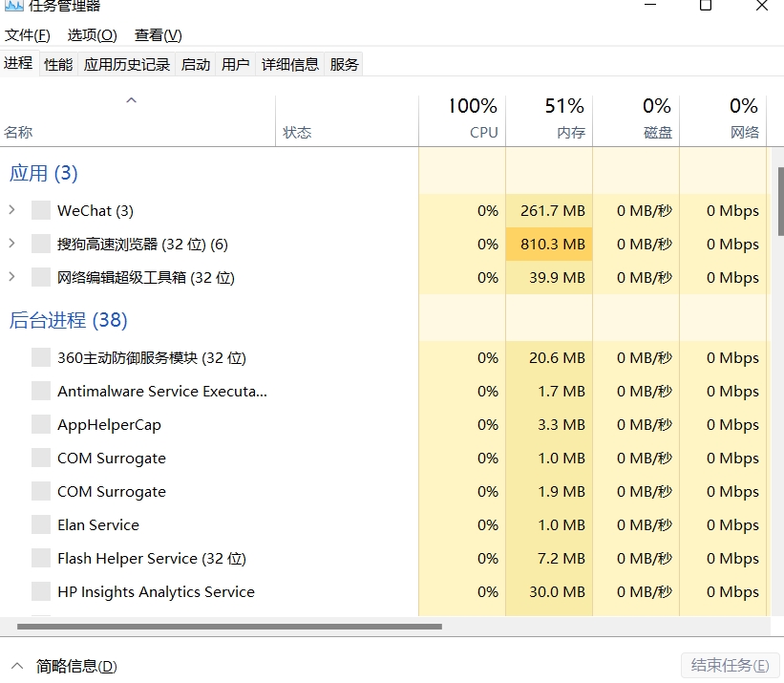
Task: Click the horizontal scrollbar thumb
Action: point(229,627)
